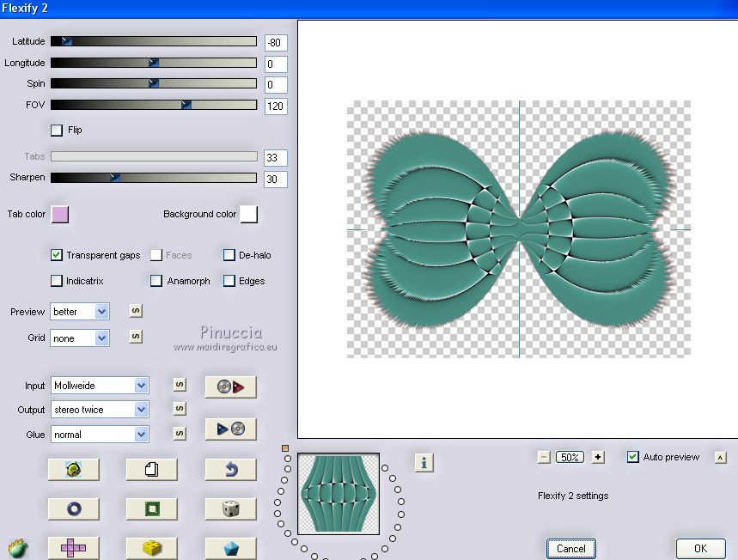The image size is (738, 560).
Task: Open the Grid dropdown
Action: (x=80, y=338)
